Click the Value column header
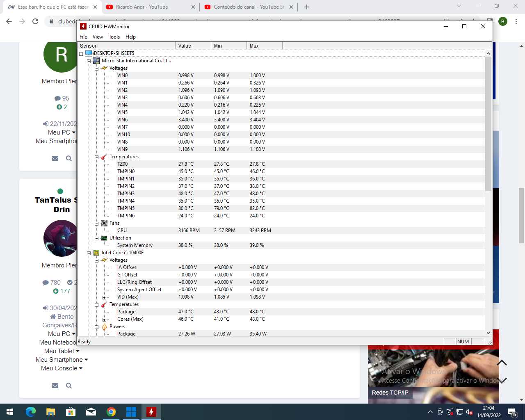 (193, 46)
